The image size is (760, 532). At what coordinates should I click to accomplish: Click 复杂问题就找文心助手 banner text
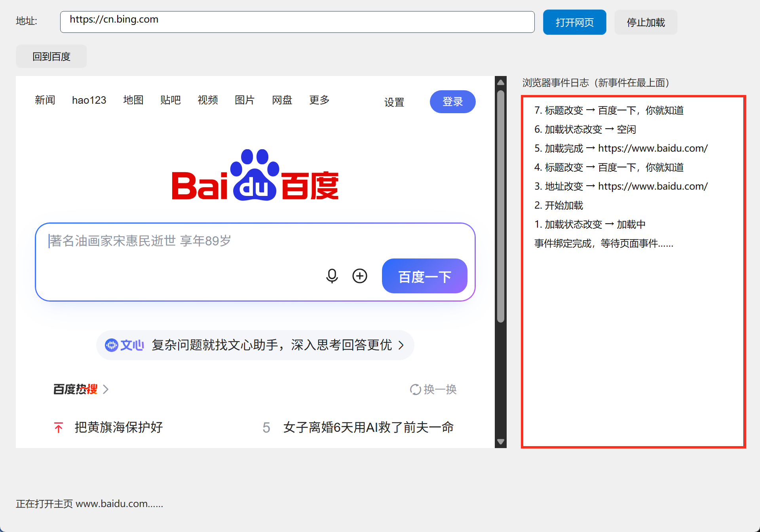272,345
